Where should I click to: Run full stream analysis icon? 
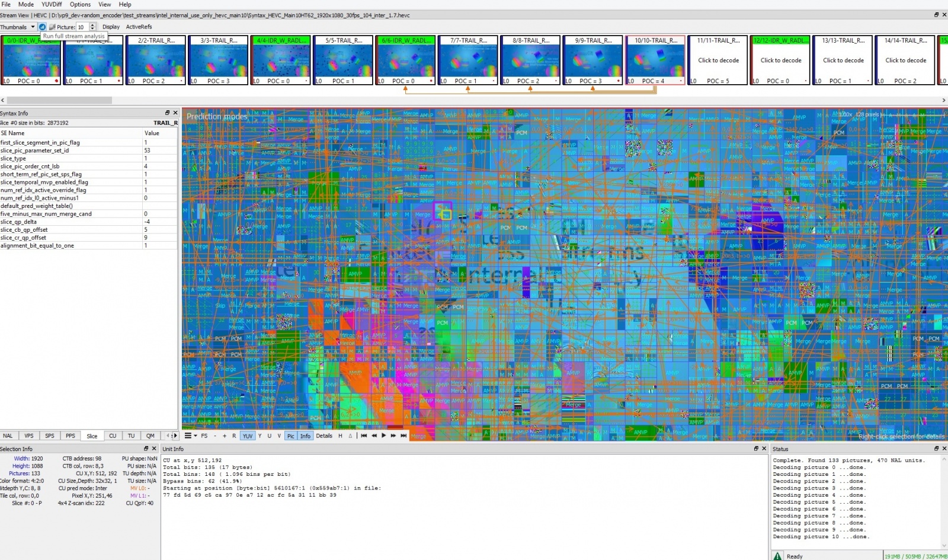[x=42, y=27]
